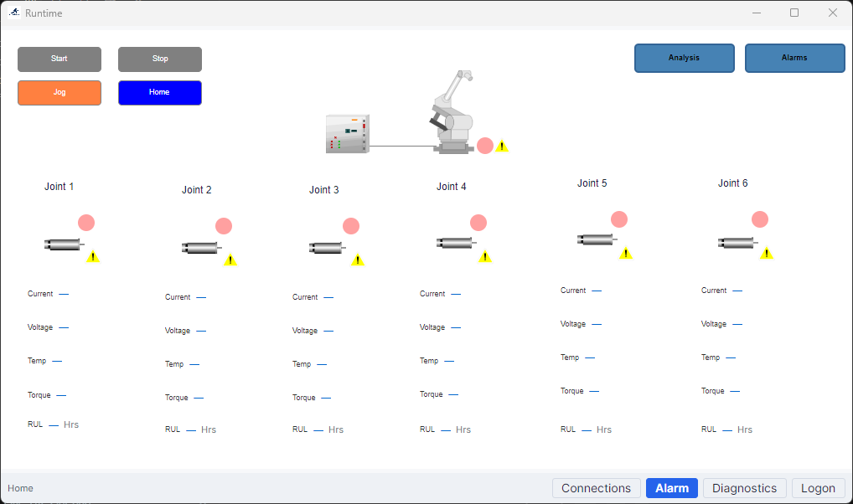The height and width of the screenshot is (504, 853).
Task: Open the Analysis screen
Action: [685, 58]
